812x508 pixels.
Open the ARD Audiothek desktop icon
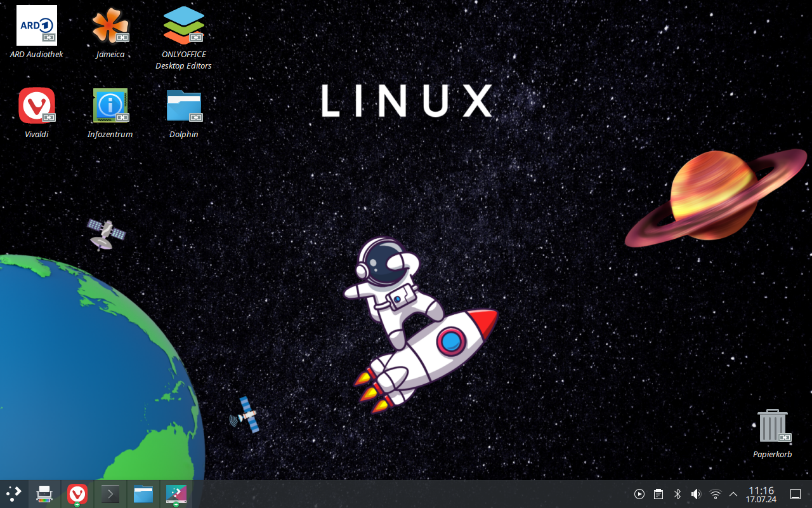coord(37,25)
